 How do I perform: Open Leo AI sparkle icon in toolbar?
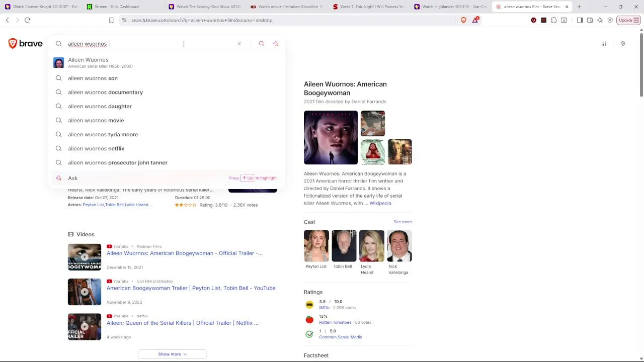[600, 20]
